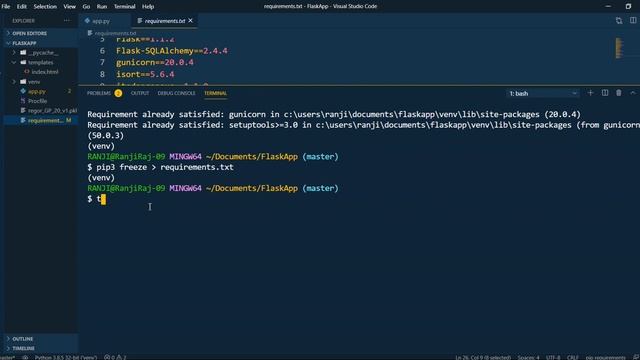The image size is (640, 360).
Task: Change the UTF-8 encoding
Action: pyautogui.click(x=553, y=357)
